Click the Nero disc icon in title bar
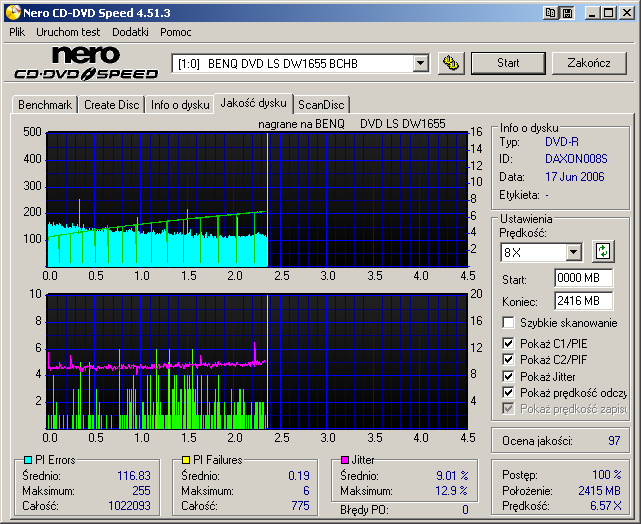This screenshot has width=641, height=524. point(13,13)
